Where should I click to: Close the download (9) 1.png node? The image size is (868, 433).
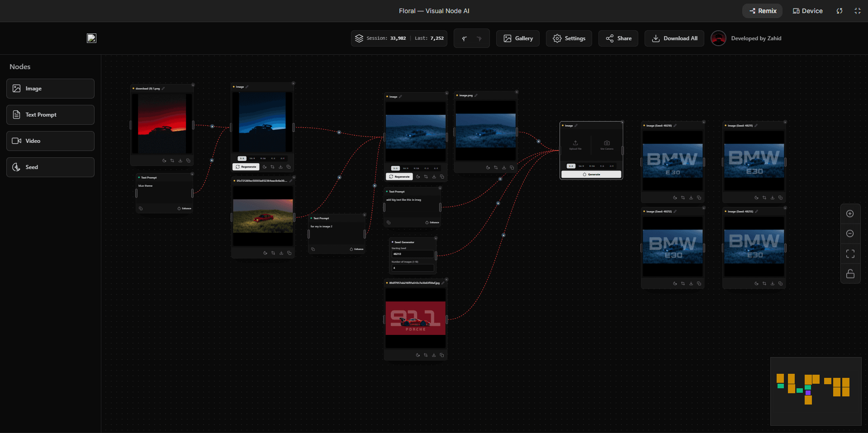click(x=193, y=85)
